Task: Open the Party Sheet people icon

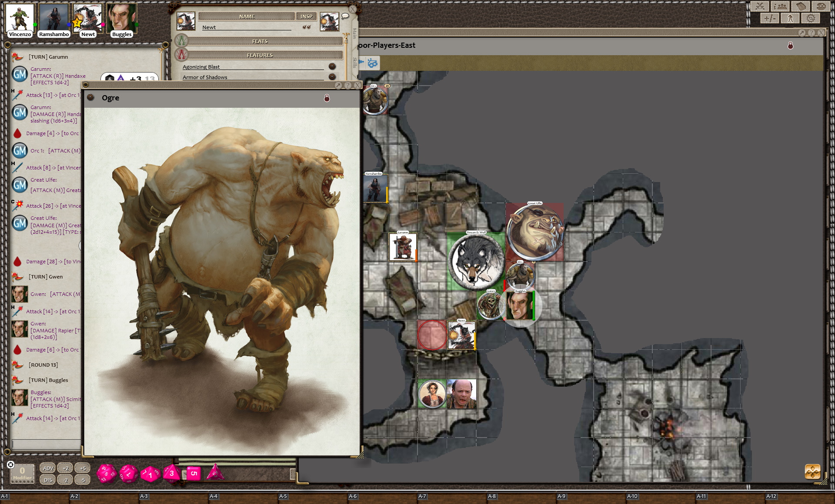Action: (x=780, y=7)
